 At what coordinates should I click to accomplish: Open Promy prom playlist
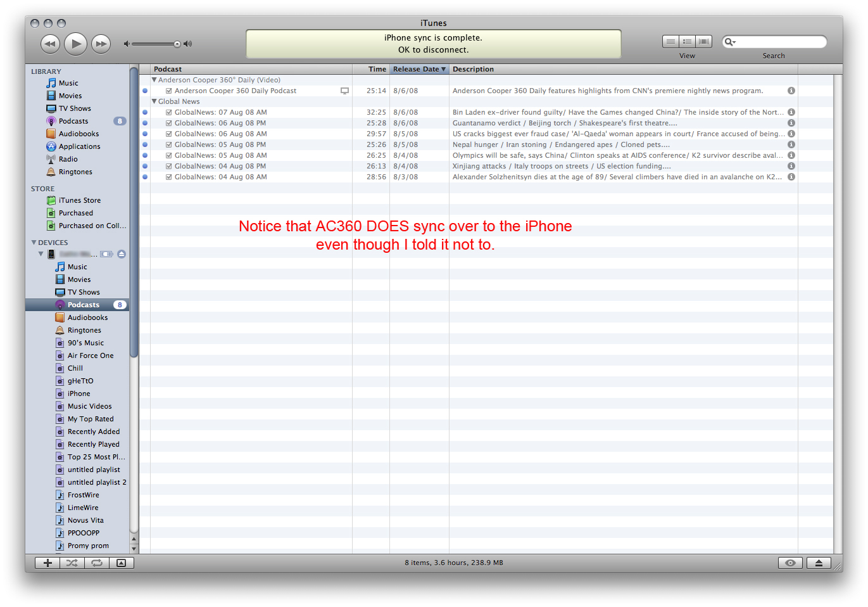pos(88,546)
